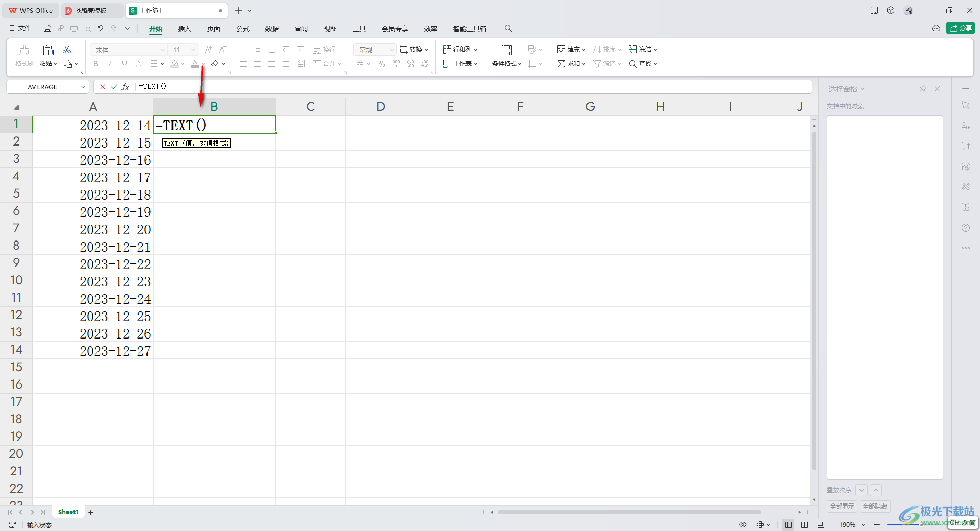Click the Hide All (全部隐藏) button

[x=875, y=506]
